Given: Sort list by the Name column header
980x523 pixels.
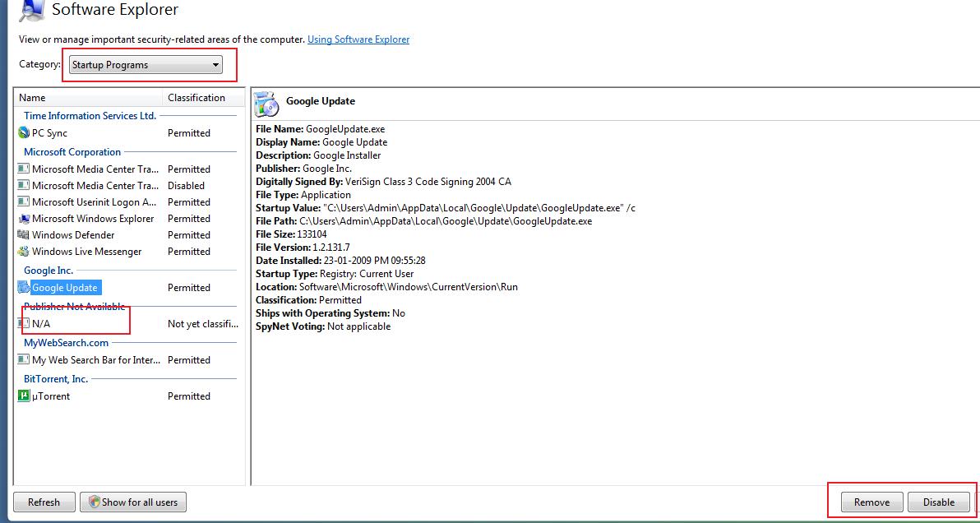Looking at the screenshot, I should coord(88,98).
